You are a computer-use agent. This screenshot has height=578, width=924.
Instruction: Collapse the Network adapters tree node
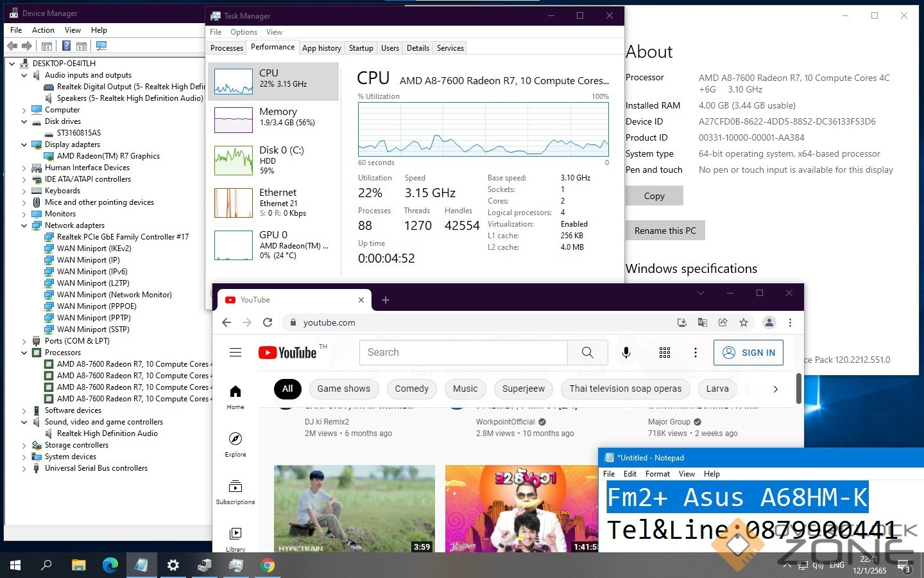(x=24, y=225)
